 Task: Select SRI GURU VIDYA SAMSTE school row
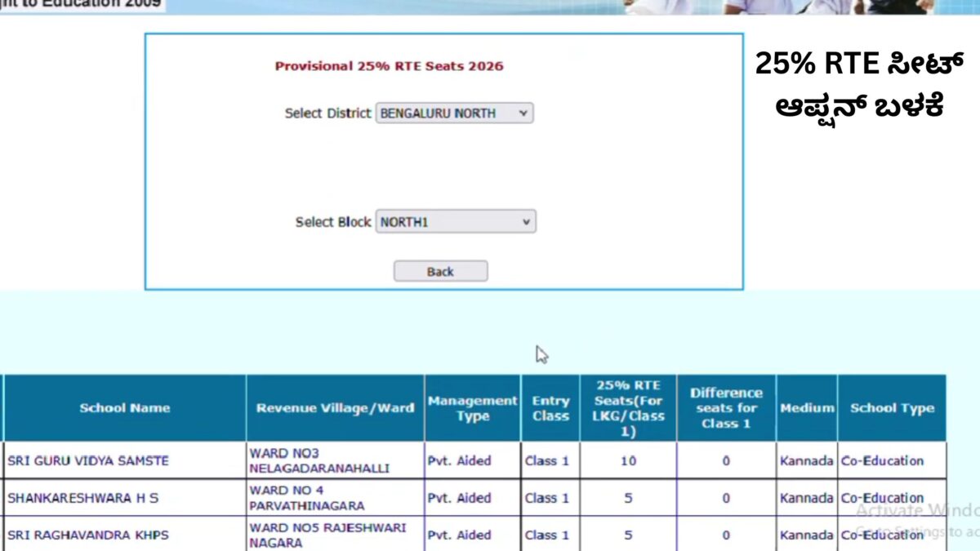pyautogui.click(x=88, y=460)
